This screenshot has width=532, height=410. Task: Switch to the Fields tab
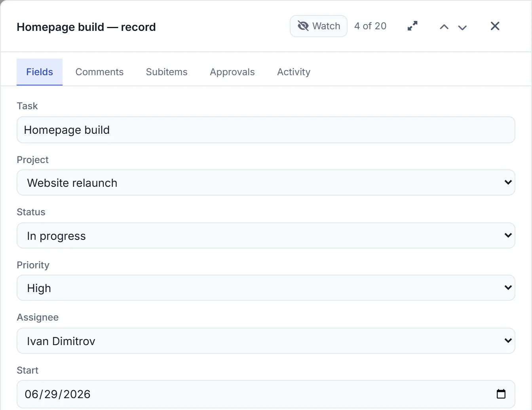click(x=40, y=72)
